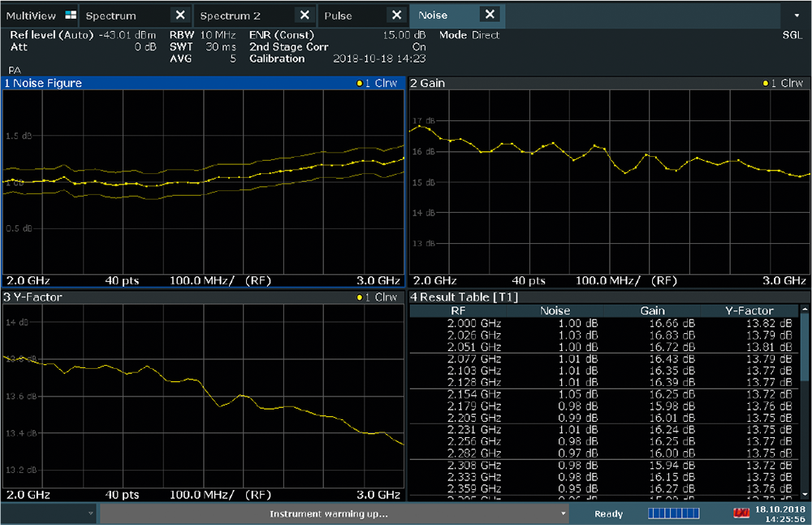Viewport: 812px width, 525px height.
Task: Switch to the Spectrum tab
Action: click(111, 15)
